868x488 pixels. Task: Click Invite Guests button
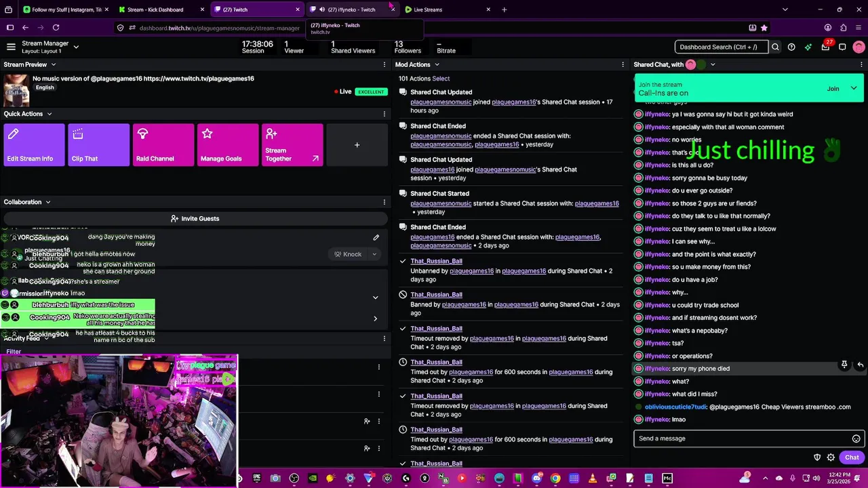coord(195,218)
